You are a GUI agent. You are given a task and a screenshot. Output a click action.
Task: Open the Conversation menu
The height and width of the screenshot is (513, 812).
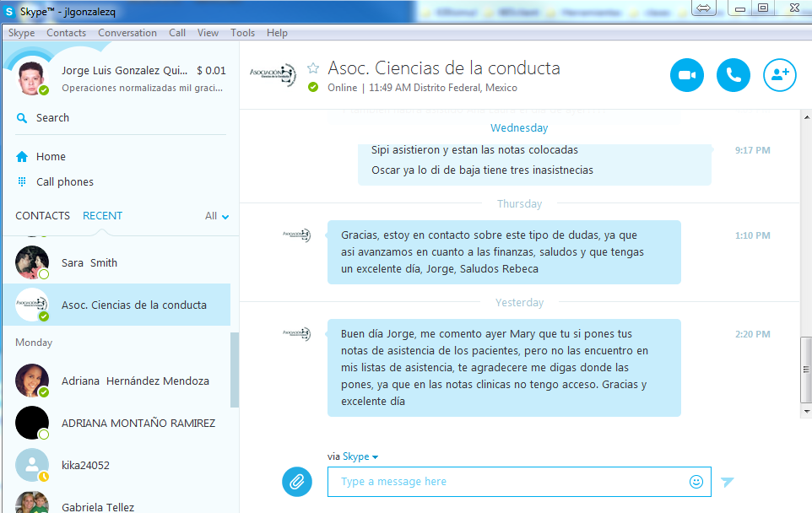pyautogui.click(x=127, y=33)
